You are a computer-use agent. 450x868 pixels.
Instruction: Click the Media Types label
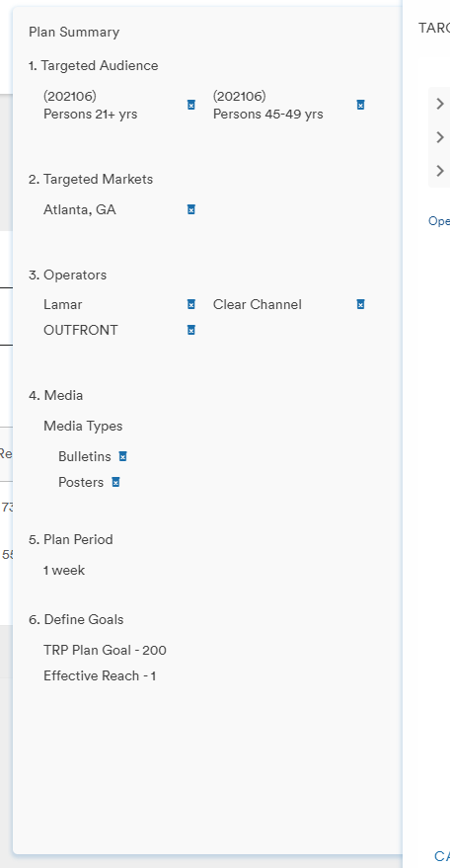click(x=83, y=427)
